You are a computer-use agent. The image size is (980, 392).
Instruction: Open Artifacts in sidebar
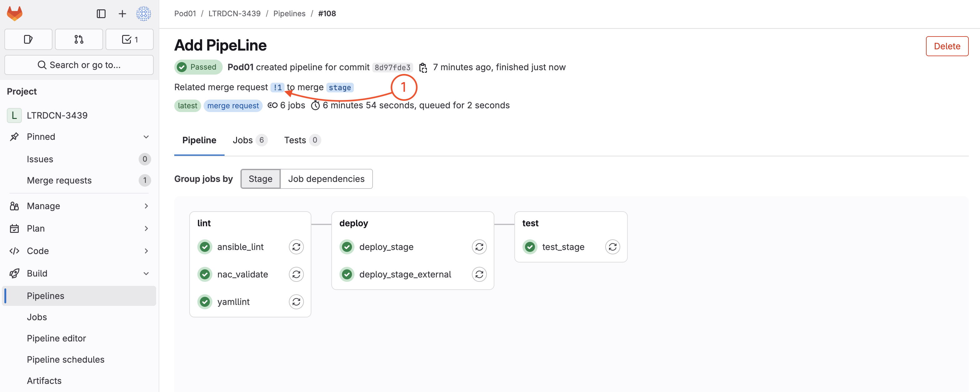pos(79,380)
